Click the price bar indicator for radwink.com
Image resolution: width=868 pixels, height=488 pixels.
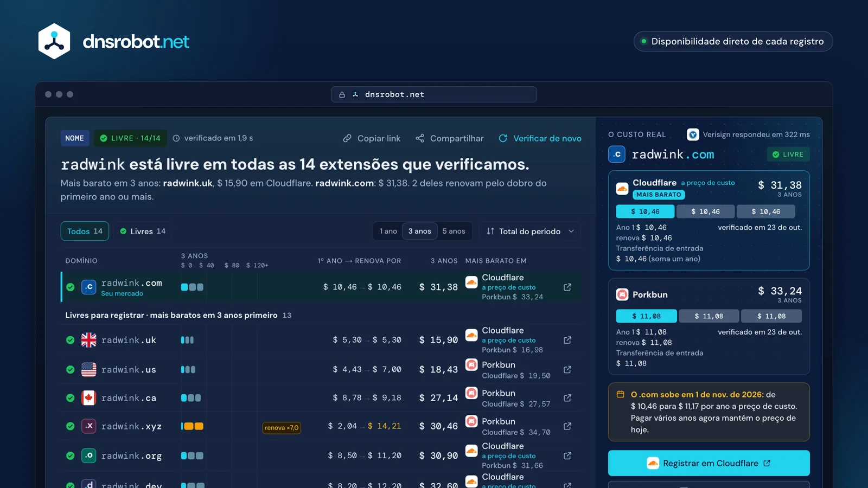192,287
